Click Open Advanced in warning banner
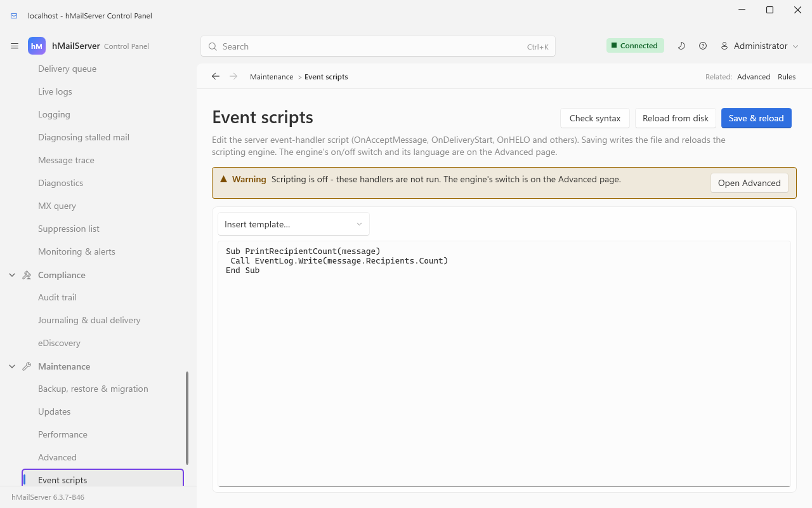Screen dimensions: 812x508 click(749, 183)
